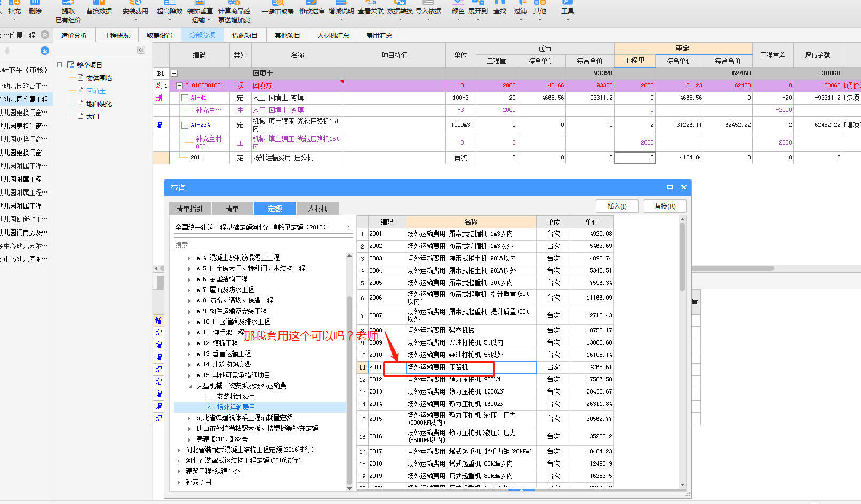Expand A.11 脚手架工程 node

[x=189, y=333]
